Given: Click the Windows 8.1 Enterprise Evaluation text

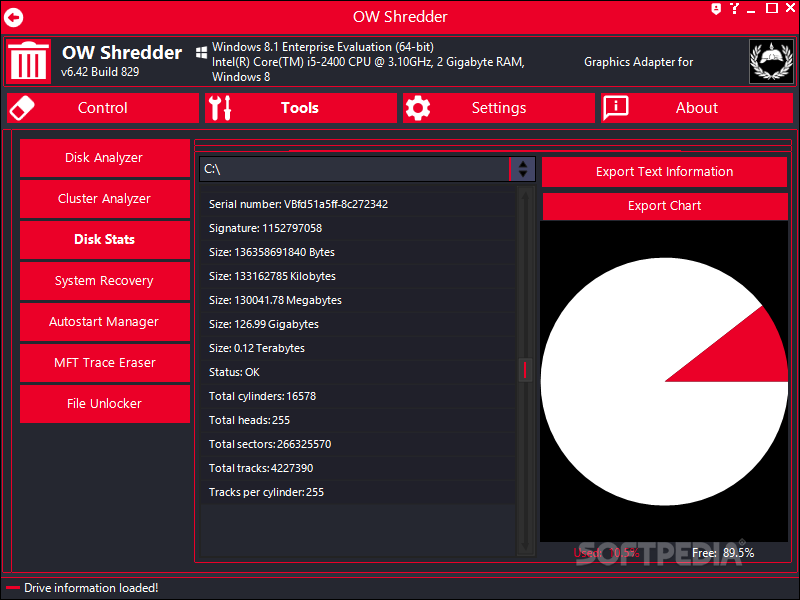Looking at the screenshot, I should pyautogui.click(x=323, y=47).
